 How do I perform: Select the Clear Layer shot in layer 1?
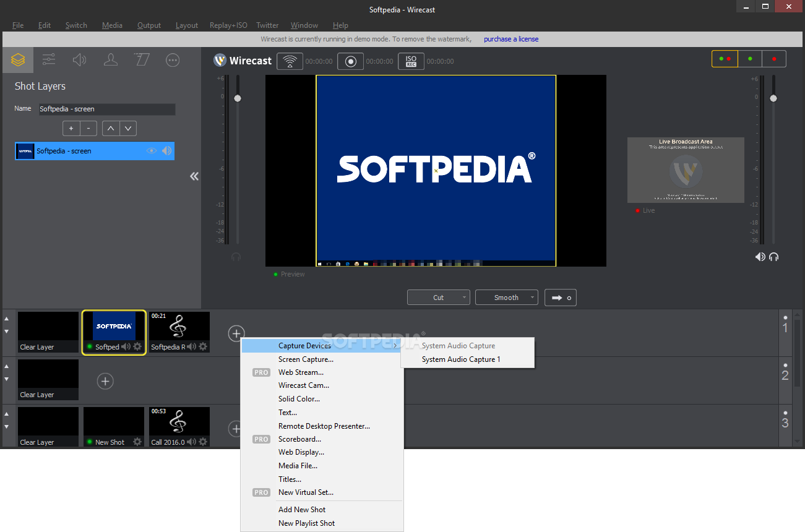48,332
